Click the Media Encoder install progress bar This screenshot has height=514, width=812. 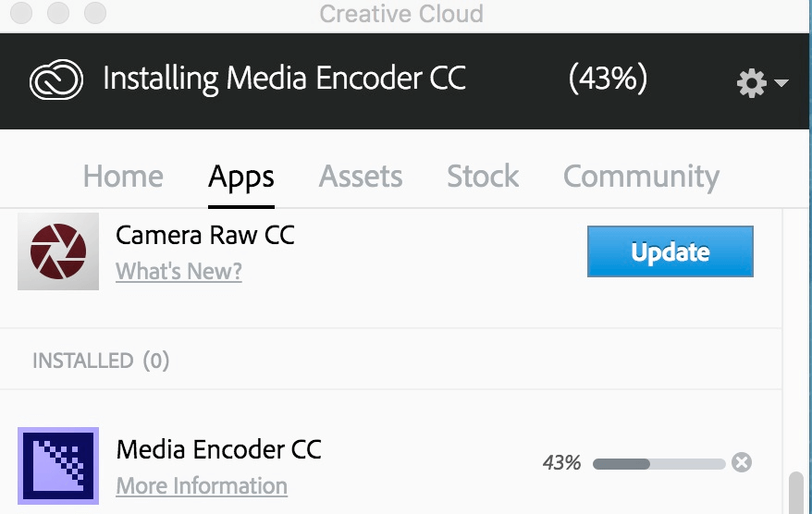[x=658, y=464]
